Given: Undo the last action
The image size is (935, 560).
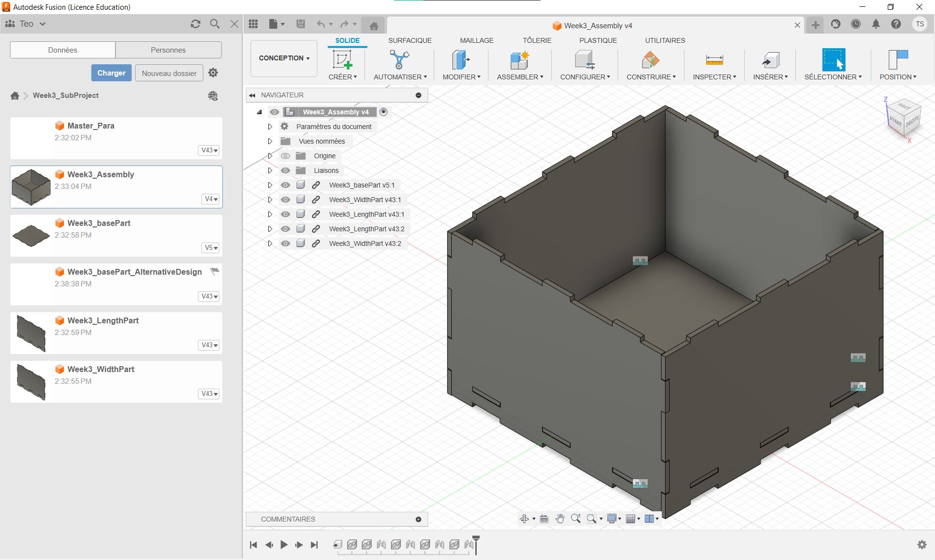Looking at the screenshot, I should 320,24.
